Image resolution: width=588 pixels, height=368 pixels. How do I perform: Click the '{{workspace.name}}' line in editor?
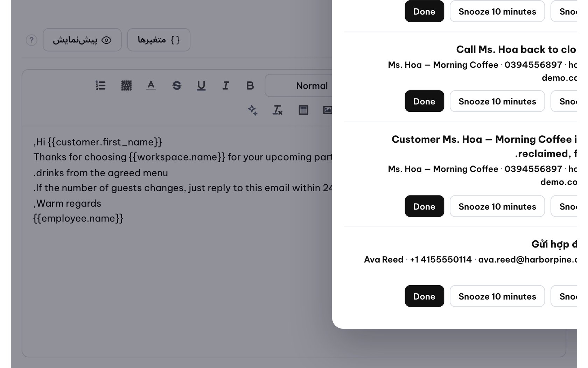pyautogui.click(x=183, y=157)
